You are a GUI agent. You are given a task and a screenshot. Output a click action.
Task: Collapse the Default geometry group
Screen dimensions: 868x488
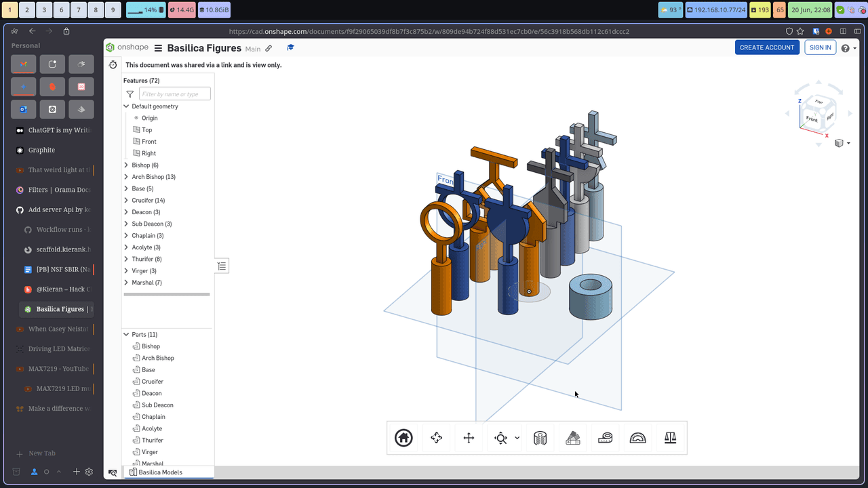(126, 106)
